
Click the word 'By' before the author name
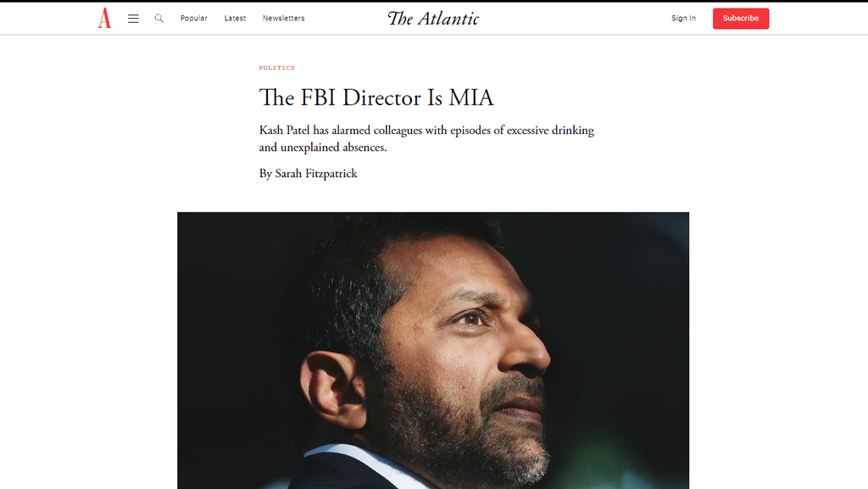point(265,174)
